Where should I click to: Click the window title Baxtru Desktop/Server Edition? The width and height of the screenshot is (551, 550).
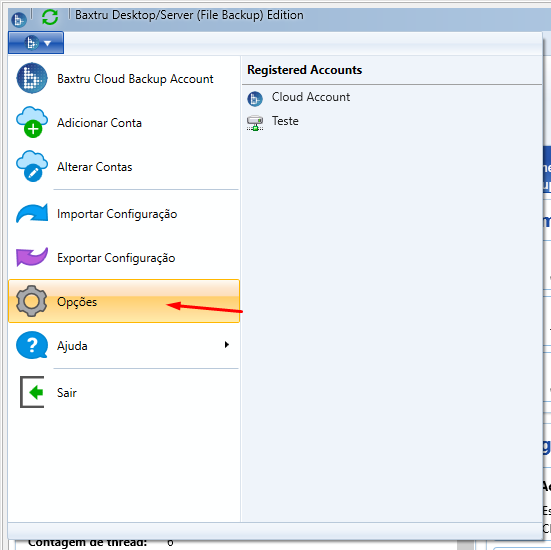coord(189,15)
